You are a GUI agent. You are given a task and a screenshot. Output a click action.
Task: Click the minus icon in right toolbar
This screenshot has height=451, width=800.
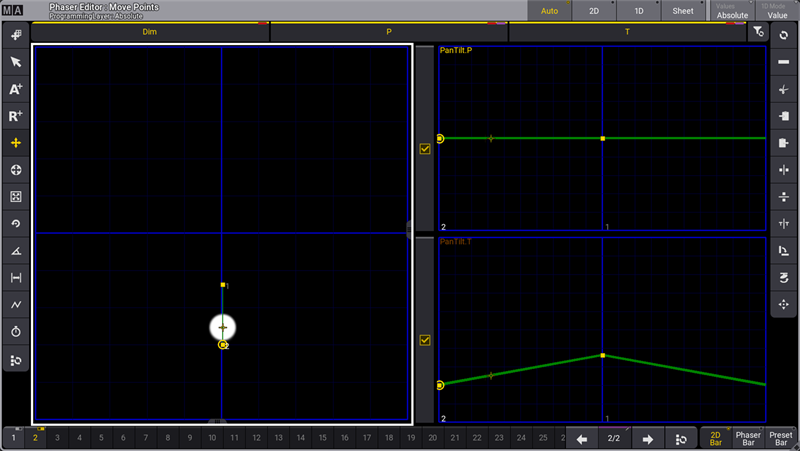783,62
